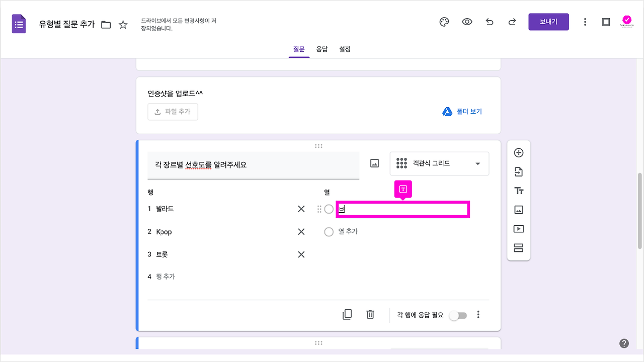Image resolution: width=644 pixels, height=362 pixels.
Task: Open the theme customization palette
Action: (444, 22)
